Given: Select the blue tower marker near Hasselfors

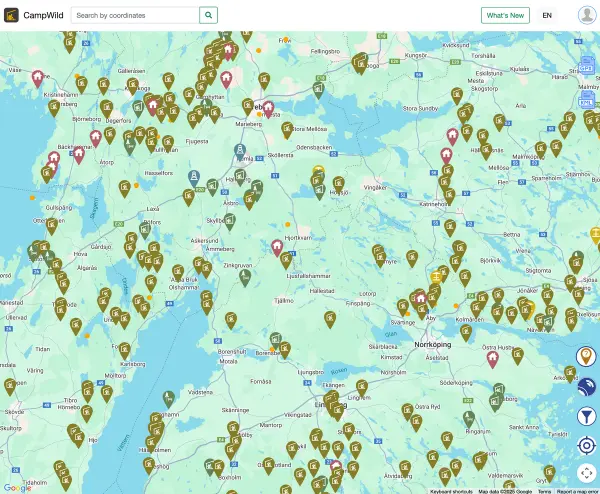Looking at the screenshot, I should [194, 178].
